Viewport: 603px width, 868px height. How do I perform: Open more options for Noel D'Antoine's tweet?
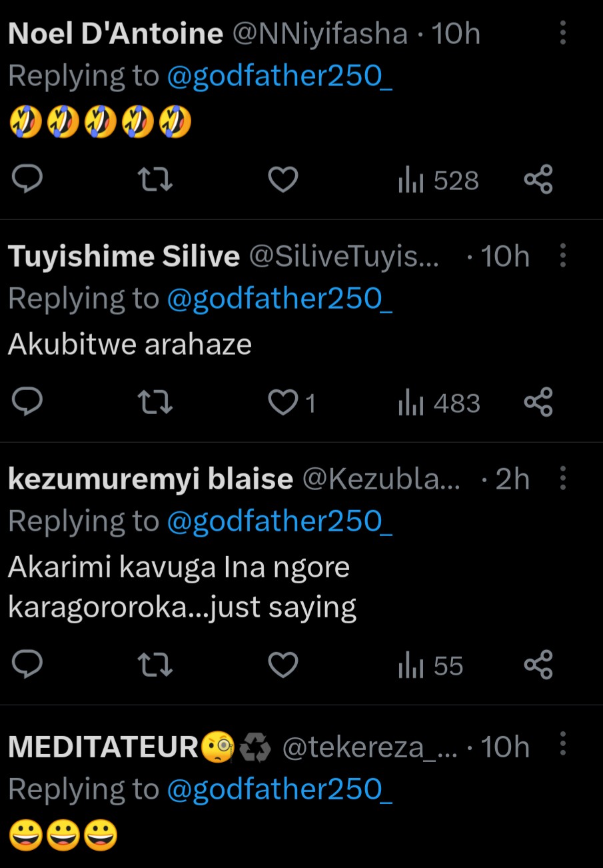[563, 33]
